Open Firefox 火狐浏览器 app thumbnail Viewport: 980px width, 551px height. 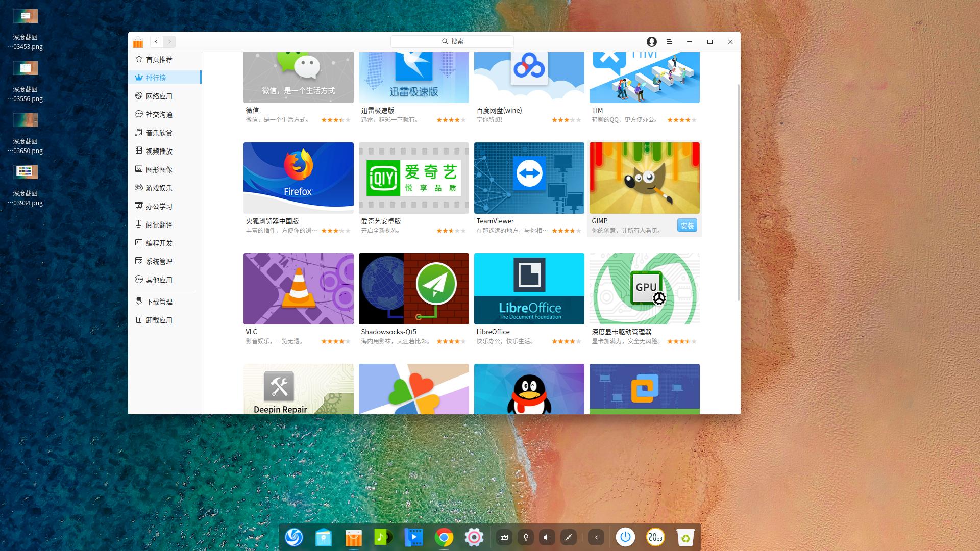[x=299, y=178]
